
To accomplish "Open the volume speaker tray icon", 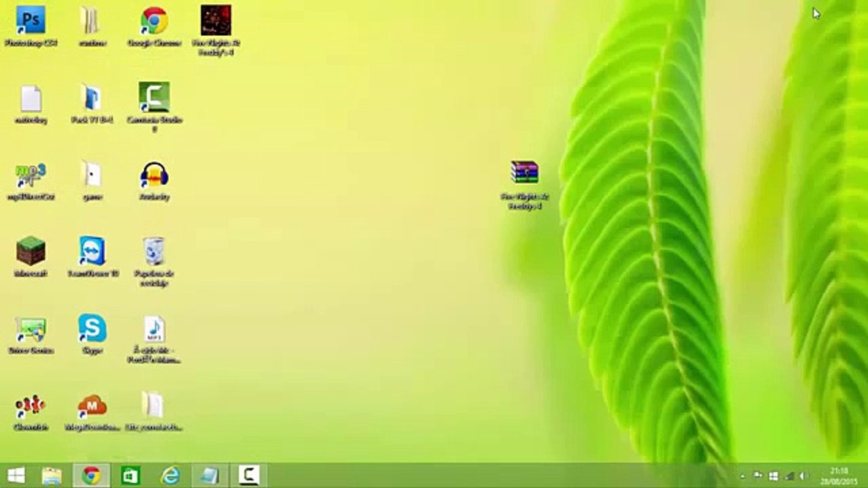I will click(804, 476).
